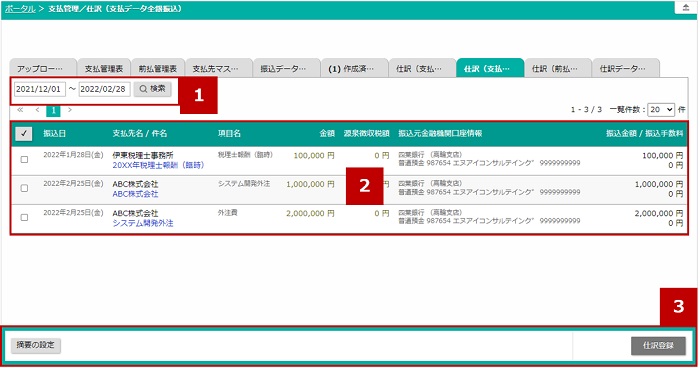Image resolution: width=700 pixels, height=368 pixels.
Task: Go to first page double-arrow icon
Action: point(20,110)
